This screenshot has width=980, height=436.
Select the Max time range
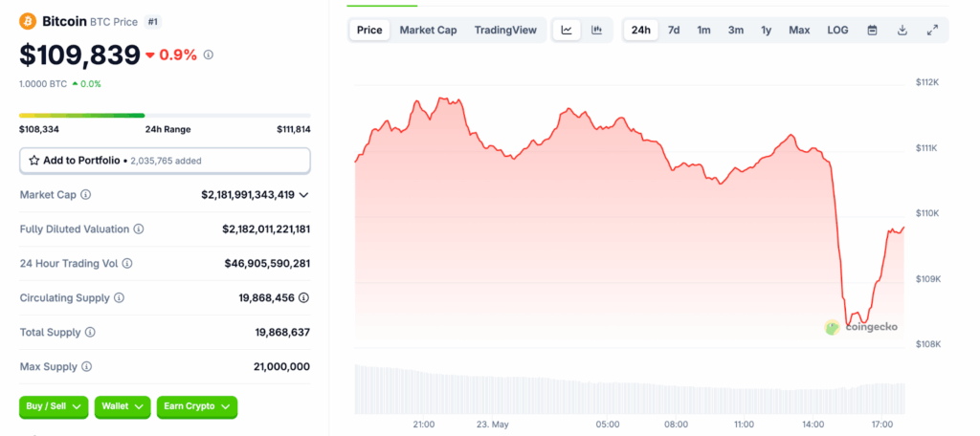pyautogui.click(x=799, y=30)
